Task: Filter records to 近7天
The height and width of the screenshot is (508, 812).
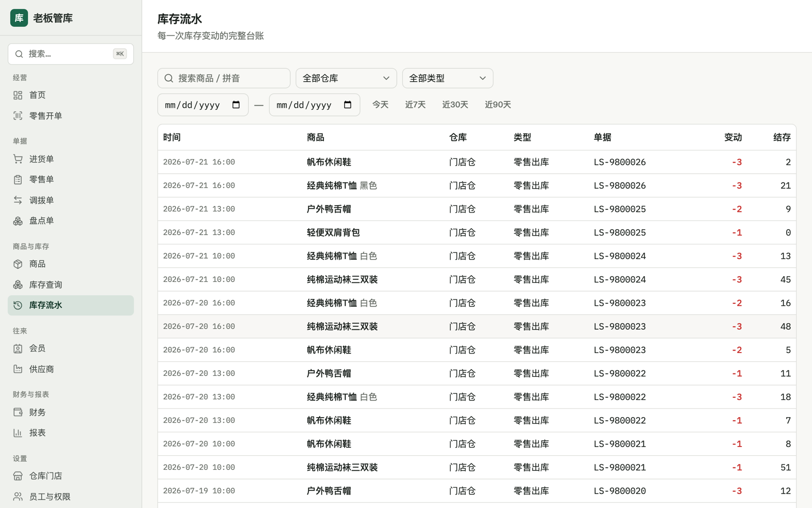Action: tap(415, 105)
